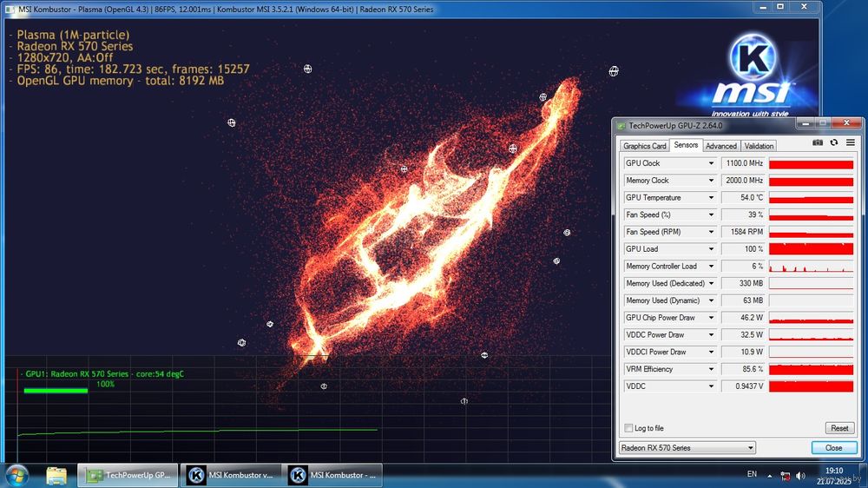
Task: Click the 1584 RPM fan speed value
Action: [x=744, y=232]
